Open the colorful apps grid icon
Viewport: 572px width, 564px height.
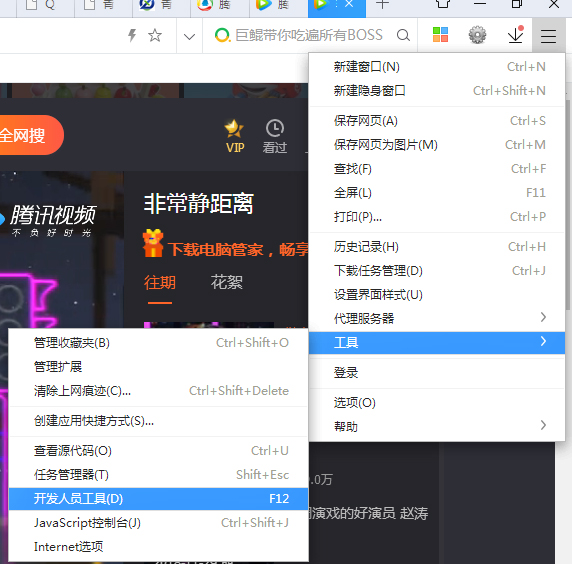pyautogui.click(x=440, y=35)
